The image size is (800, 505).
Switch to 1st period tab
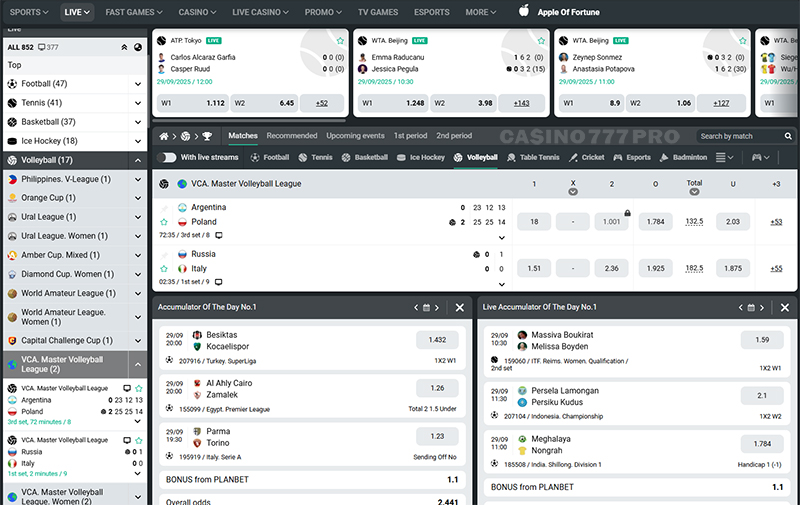410,136
